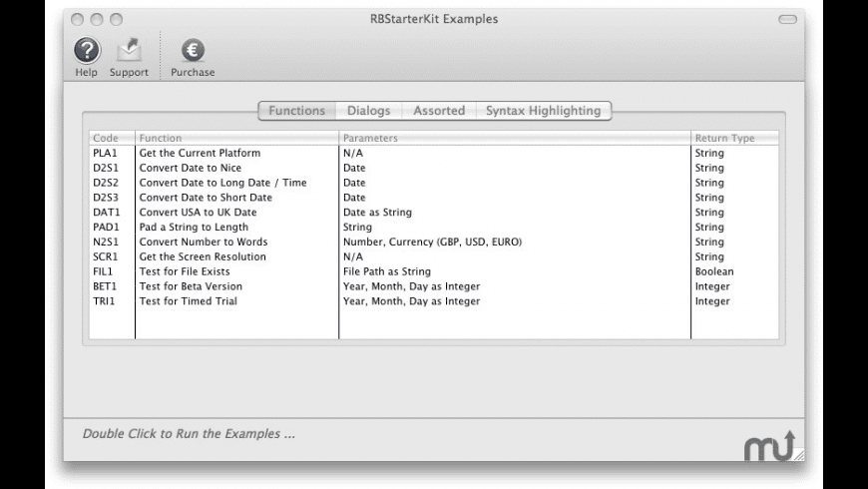Click the Return Type column header
The height and width of the screenshot is (489, 868).
pyautogui.click(x=734, y=138)
